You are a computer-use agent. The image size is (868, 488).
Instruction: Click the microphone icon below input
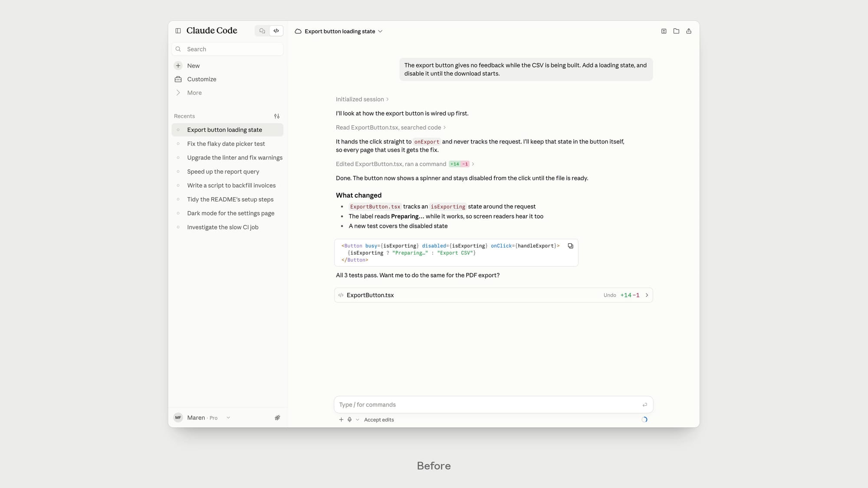pyautogui.click(x=349, y=419)
